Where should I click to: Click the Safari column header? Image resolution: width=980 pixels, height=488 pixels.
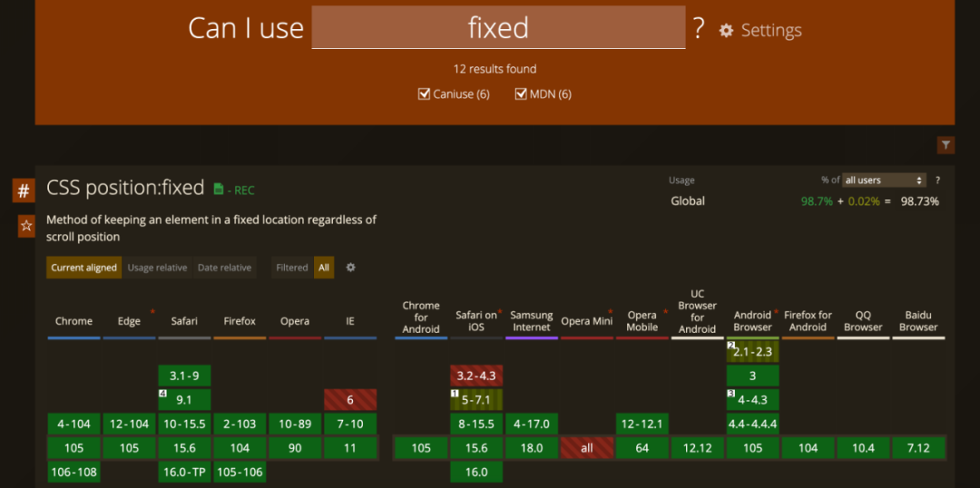coord(184,321)
